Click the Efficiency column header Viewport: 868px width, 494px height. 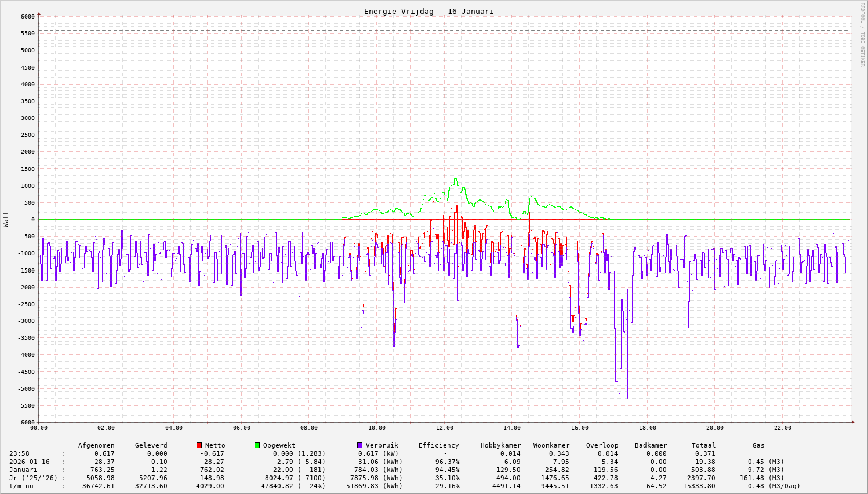438,445
